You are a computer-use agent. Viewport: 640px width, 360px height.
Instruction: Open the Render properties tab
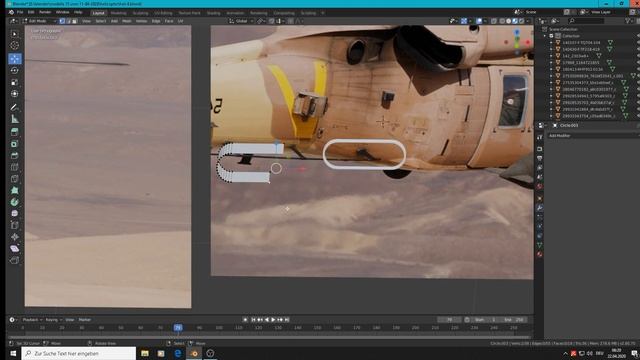click(540, 149)
